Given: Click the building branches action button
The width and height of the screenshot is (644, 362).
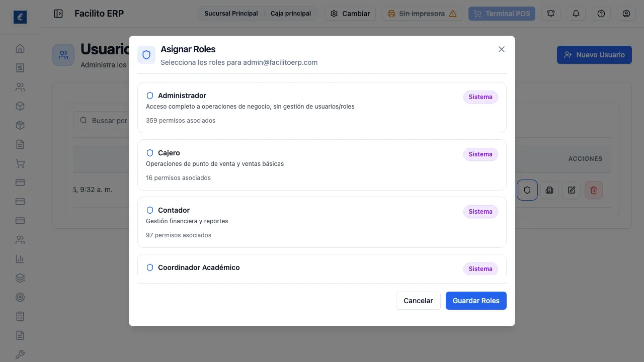Looking at the screenshot, I should pos(549,190).
